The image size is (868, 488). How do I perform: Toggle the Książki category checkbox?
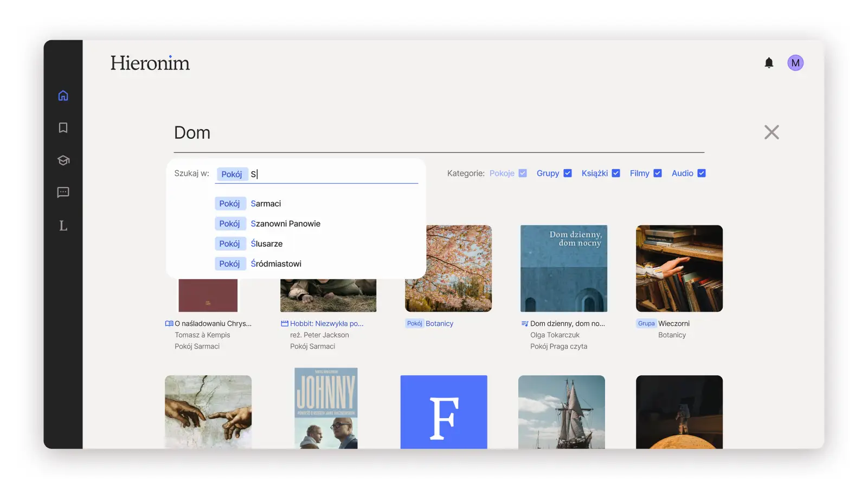pyautogui.click(x=616, y=174)
